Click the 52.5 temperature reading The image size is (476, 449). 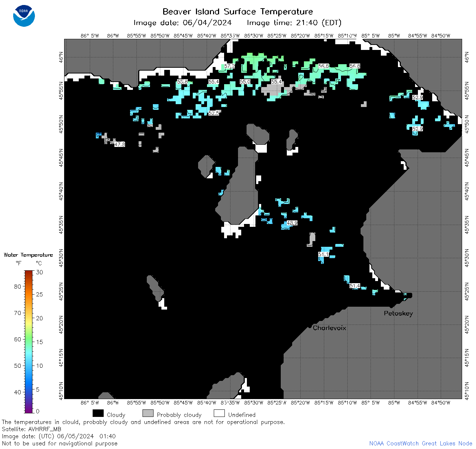click(214, 113)
